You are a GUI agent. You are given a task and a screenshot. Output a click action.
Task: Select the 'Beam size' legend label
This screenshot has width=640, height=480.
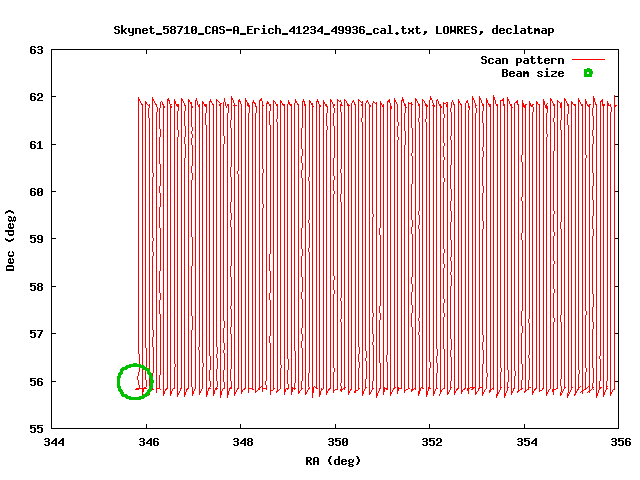(x=533, y=73)
